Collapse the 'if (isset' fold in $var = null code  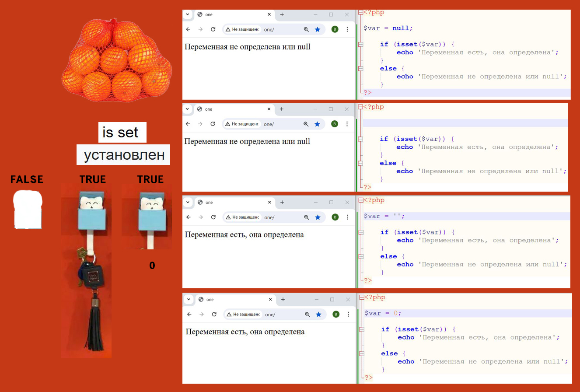click(x=360, y=44)
